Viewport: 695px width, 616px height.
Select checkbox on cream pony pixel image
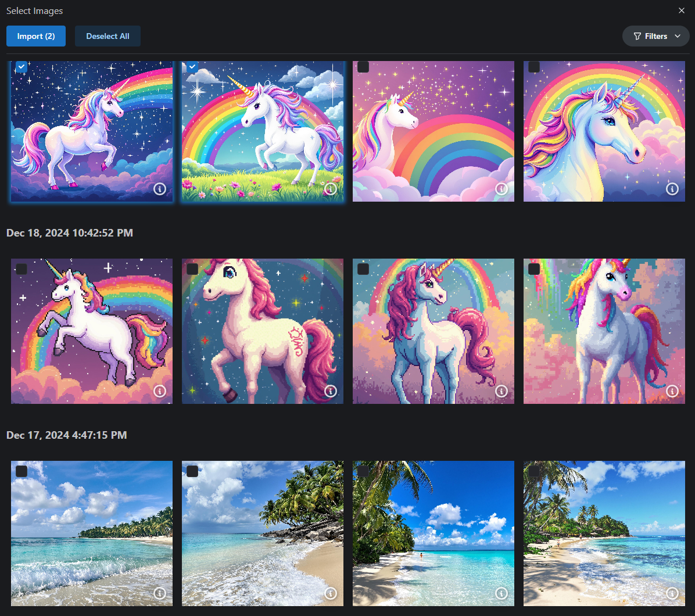tap(192, 269)
